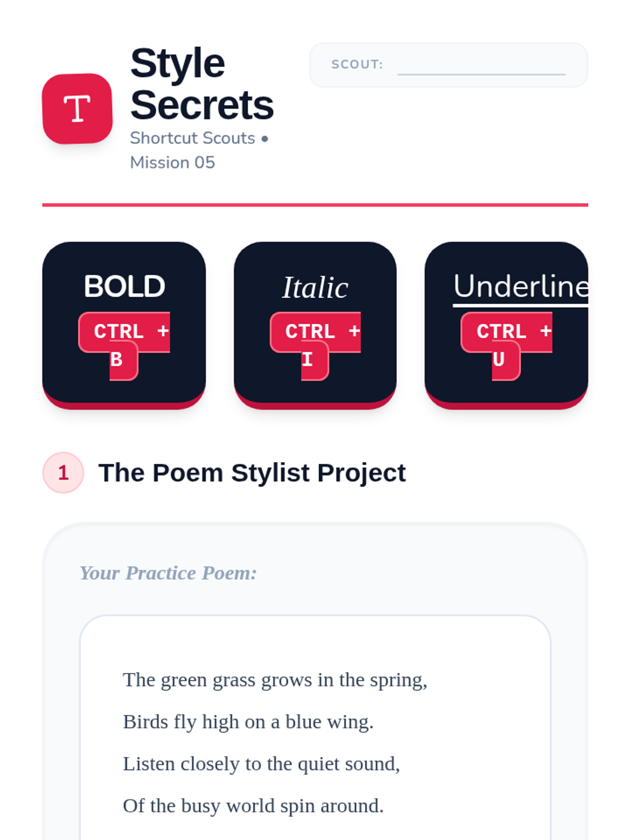Click the red T logo icon

point(77,109)
